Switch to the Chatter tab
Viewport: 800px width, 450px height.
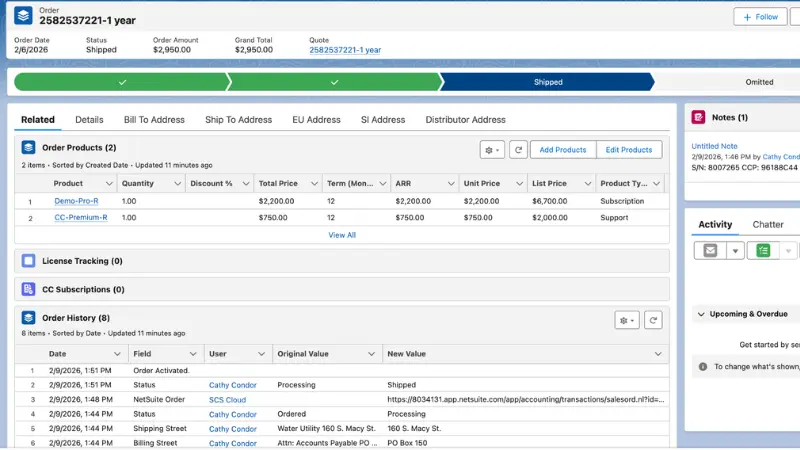coord(767,224)
